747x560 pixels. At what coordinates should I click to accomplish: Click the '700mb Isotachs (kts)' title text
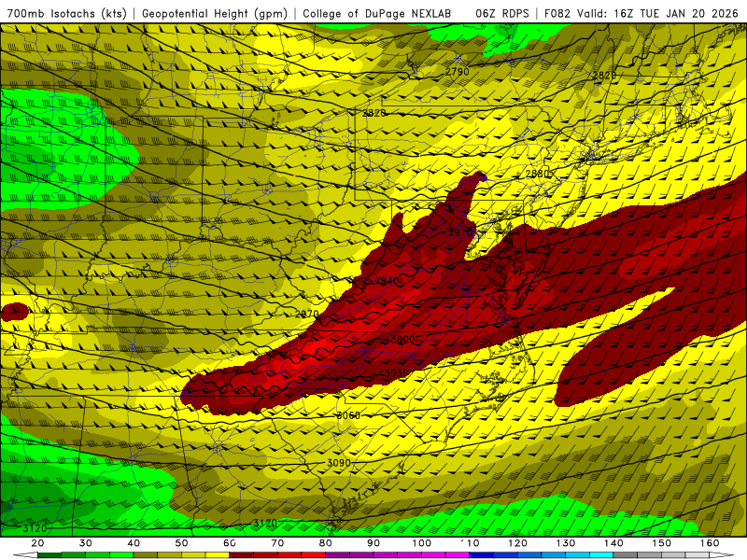(66, 14)
